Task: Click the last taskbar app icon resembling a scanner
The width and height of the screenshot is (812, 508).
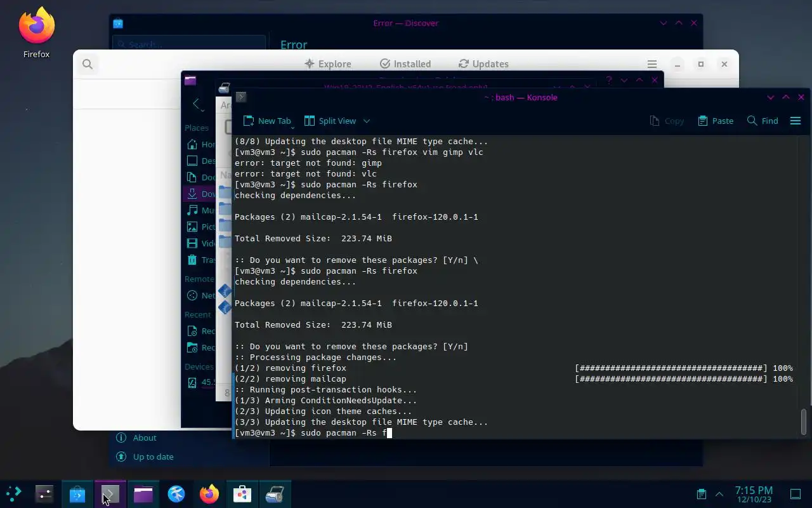Action: coord(274,493)
